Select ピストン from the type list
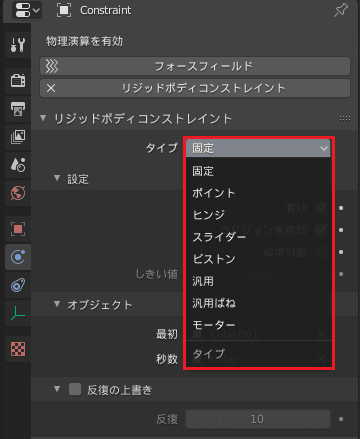Image resolution: width=360 pixels, height=439 pixels. [x=258, y=259]
